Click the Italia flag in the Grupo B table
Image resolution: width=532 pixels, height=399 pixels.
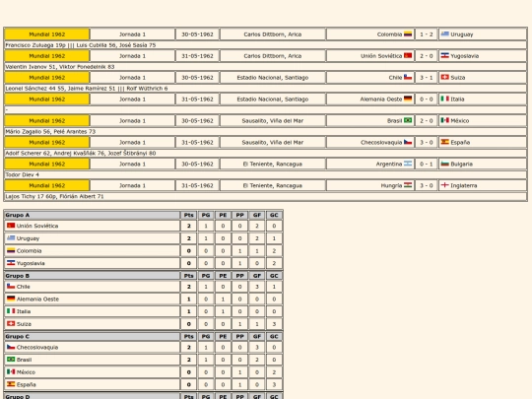11,311
